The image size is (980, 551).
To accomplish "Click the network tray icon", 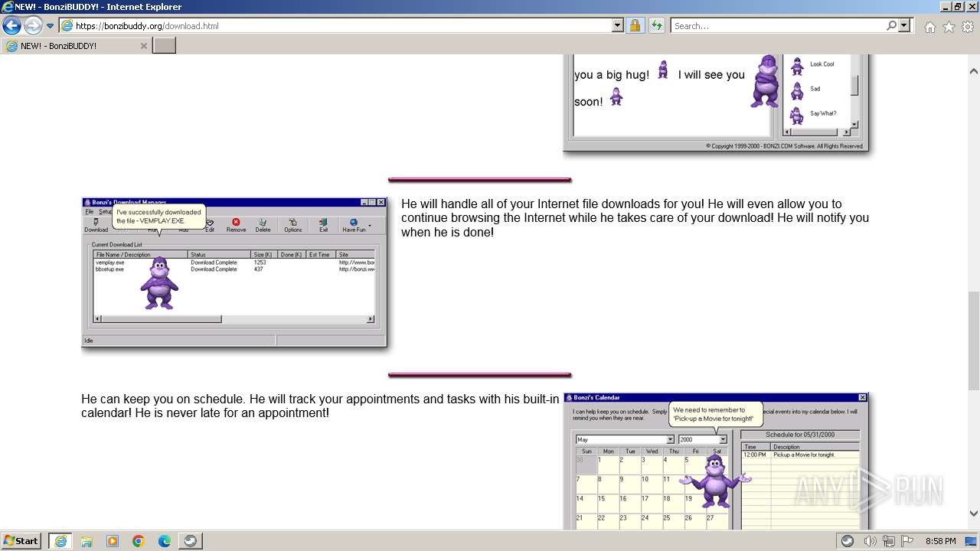I will tap(889, 541).
